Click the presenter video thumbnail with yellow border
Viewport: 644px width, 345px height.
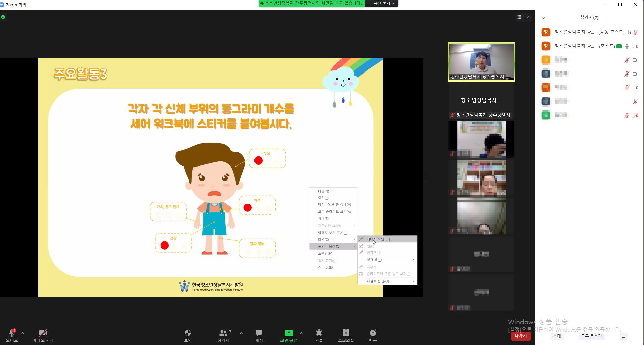click(x=481, y=62)
